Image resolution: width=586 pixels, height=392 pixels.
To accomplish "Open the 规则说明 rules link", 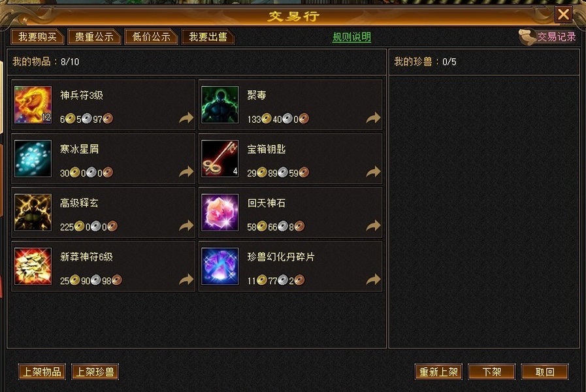I will 351,37.
